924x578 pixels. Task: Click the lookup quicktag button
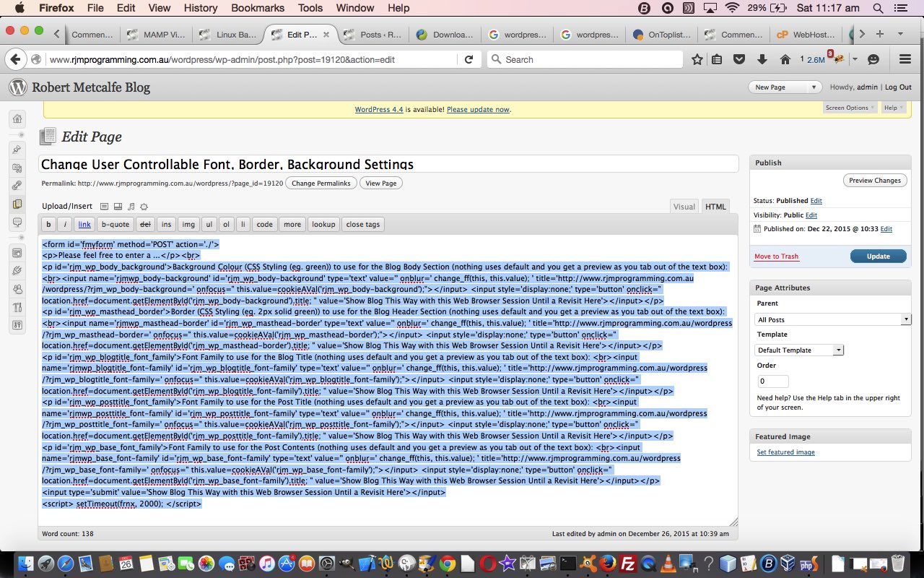(x=323, y=224)
